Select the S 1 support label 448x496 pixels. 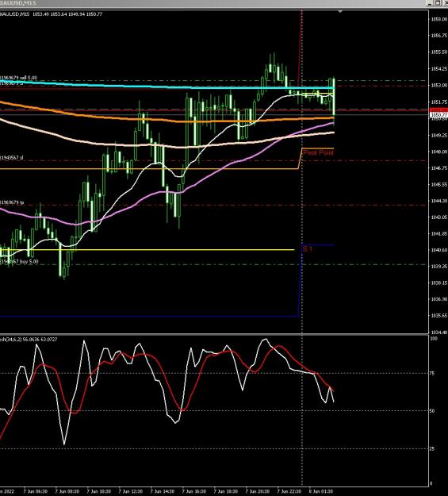tap(308, 249)
